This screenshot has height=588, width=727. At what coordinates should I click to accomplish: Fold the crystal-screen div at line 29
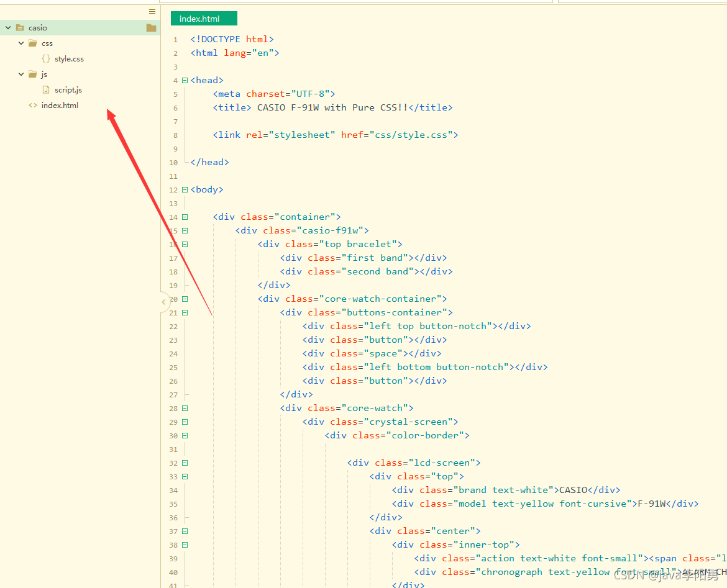coord(185,422)
